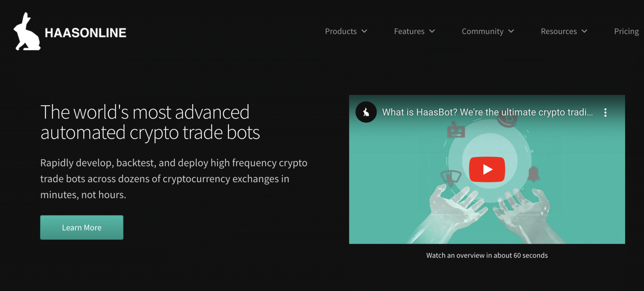Click the Learn More button

pyautogui.click(x=82, y=227)
